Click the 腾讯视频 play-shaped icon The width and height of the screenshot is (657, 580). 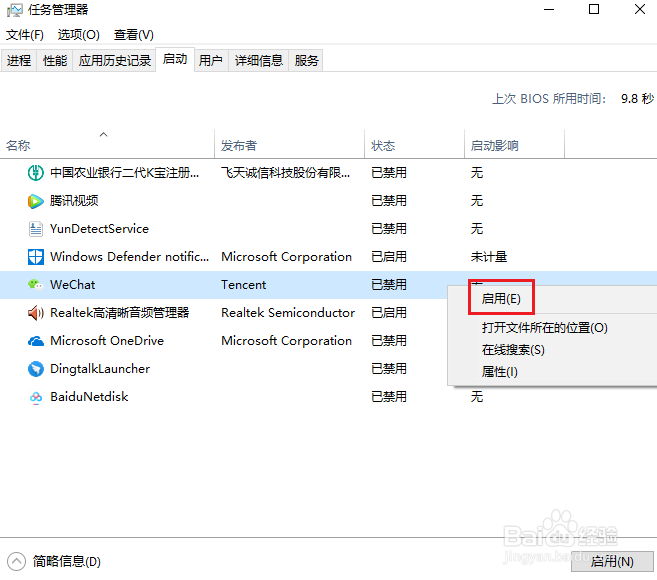click(x=36, y=201)
